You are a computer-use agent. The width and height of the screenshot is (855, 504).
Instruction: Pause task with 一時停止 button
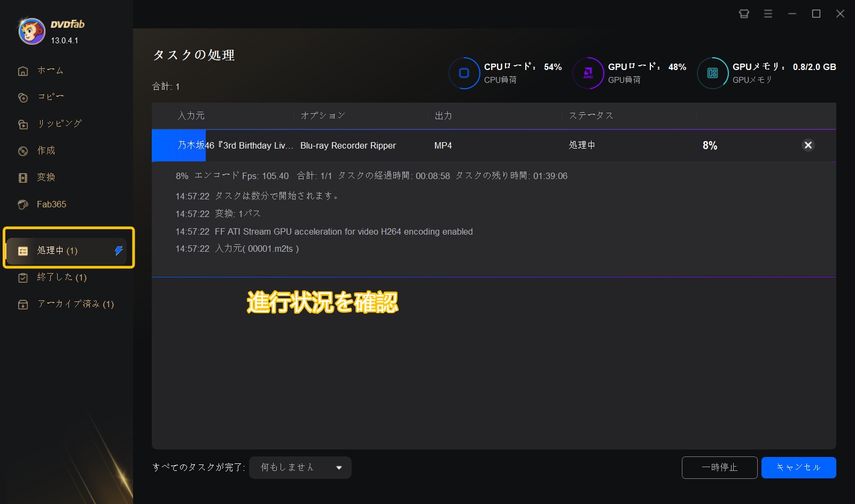click(x=719, y=468)
